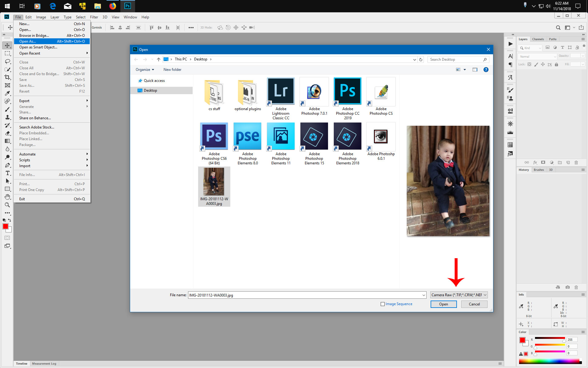588x368 pixels.
Task: Select the Brush tool
Action: click(7, 109)
